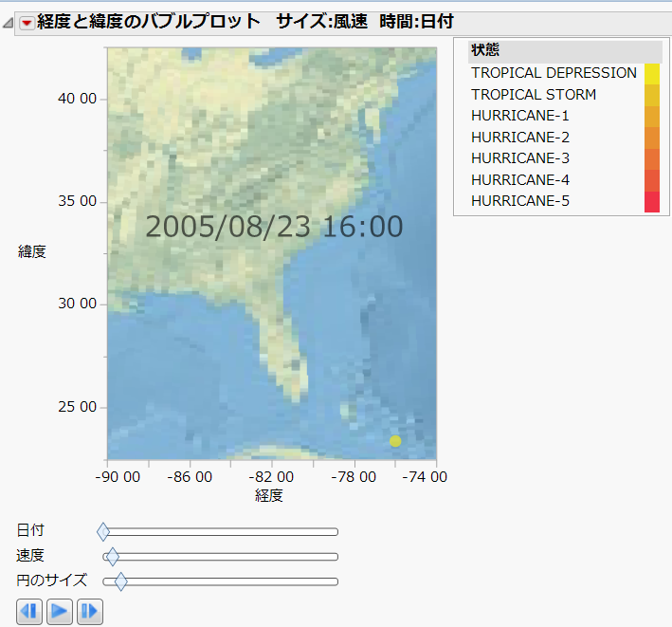Screen dimensions: 672x627
Task: Click the 状態 legend header
Action: tap(485, 51)
